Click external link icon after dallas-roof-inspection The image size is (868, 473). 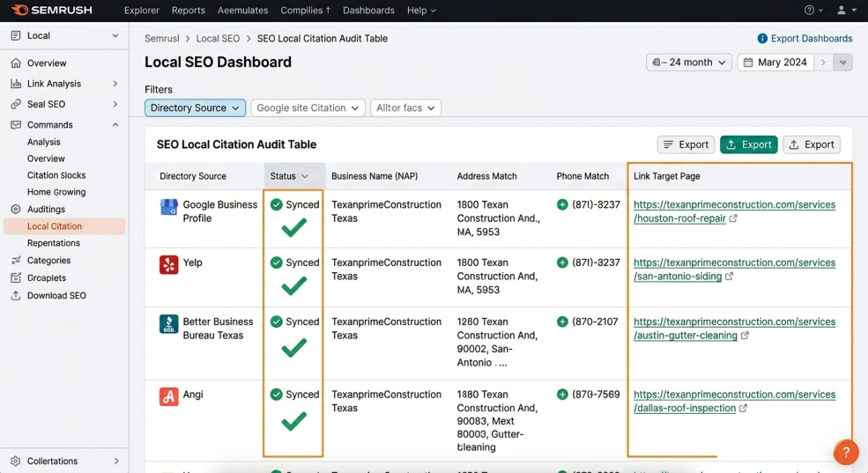point(744,409)
